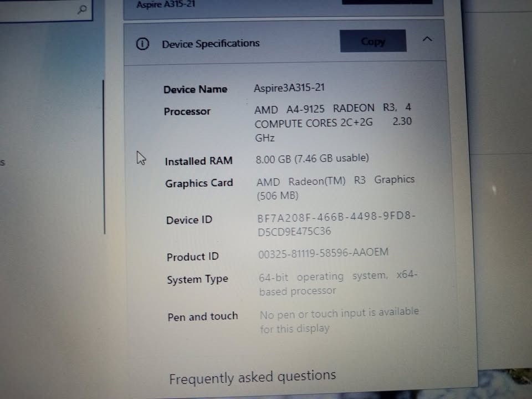Screen dimensions: 532x399
Task: Click the "Graphics Card" label
Action: (x=199, y=183)
